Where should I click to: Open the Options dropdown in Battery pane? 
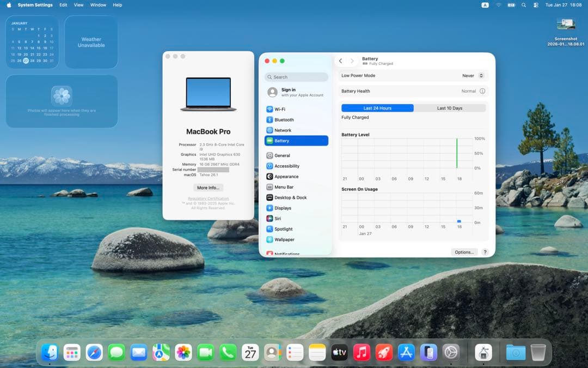tap(464, 252)
